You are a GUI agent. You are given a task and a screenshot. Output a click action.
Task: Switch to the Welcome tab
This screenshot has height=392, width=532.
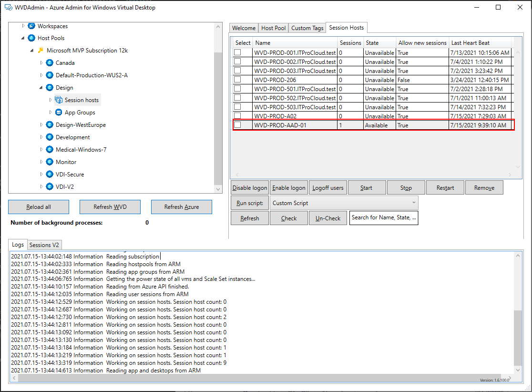coord(244,28)
